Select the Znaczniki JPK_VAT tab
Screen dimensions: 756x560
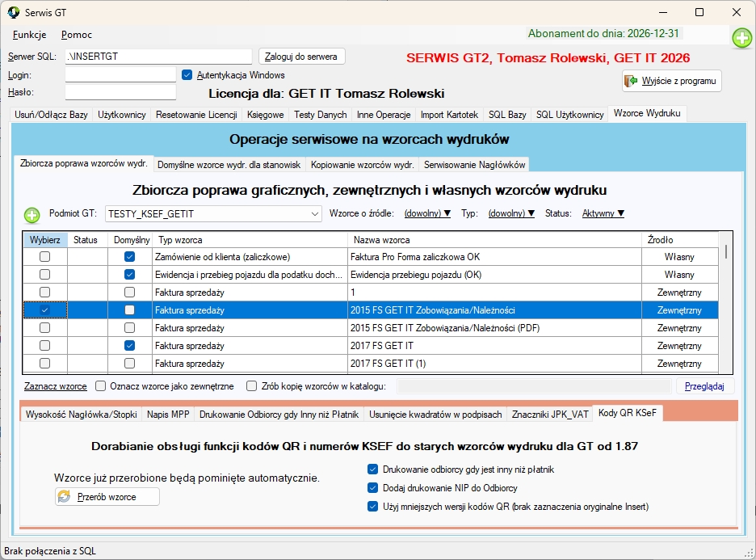(549, 414)
